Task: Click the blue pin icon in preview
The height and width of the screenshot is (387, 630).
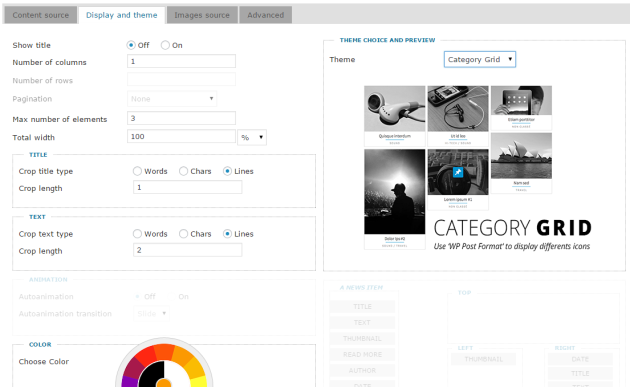Action: [x=458, y=172]
